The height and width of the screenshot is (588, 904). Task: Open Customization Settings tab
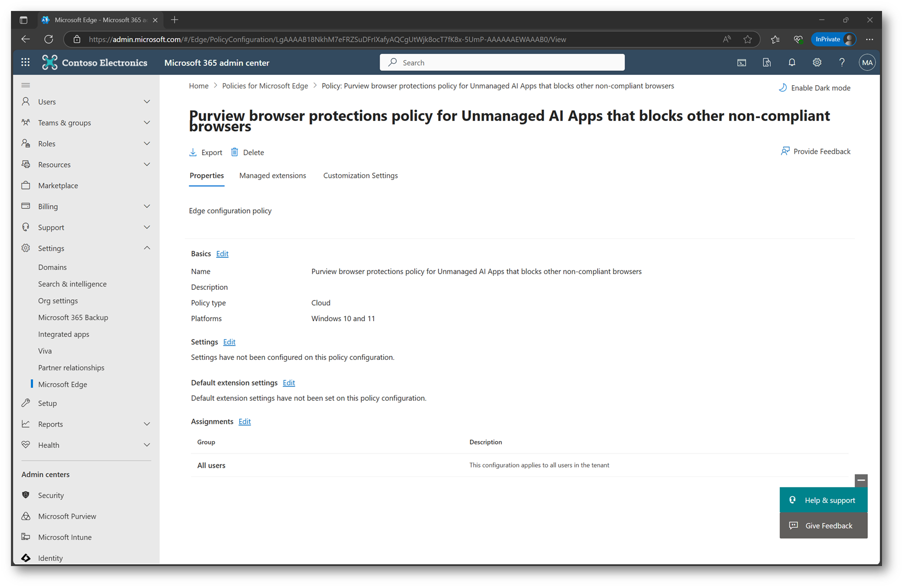pyautogui.click(x=360, y=175)
